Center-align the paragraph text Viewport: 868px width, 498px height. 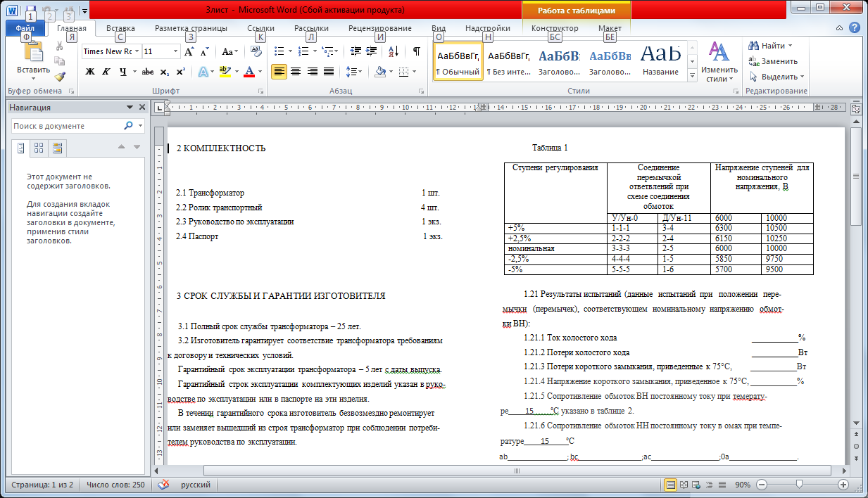(296, 71)
